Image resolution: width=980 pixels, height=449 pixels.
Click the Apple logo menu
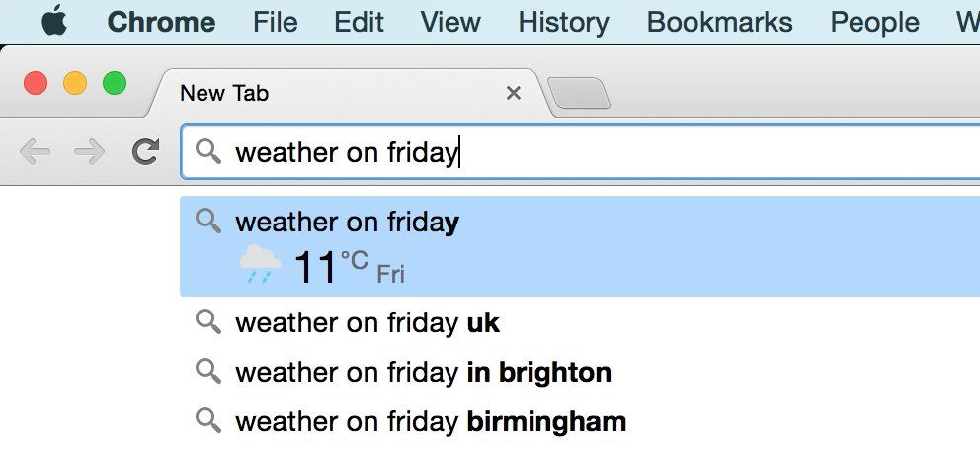point(55,22)
